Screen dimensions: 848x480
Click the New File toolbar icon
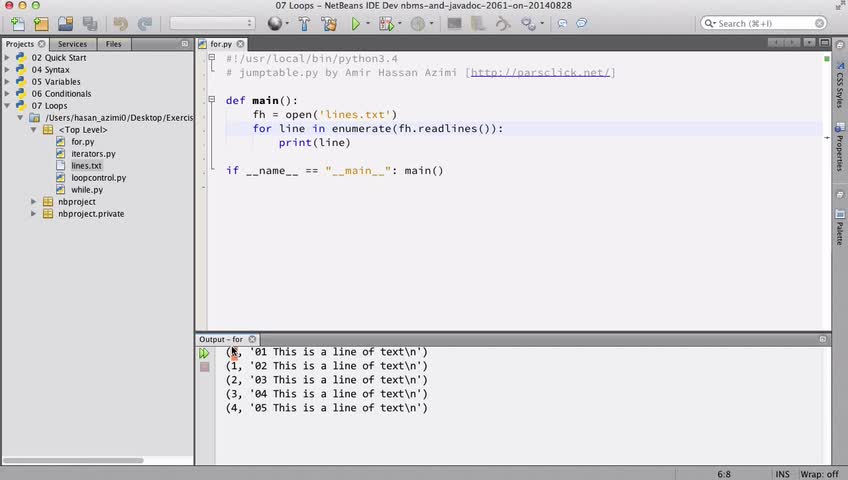17,23
